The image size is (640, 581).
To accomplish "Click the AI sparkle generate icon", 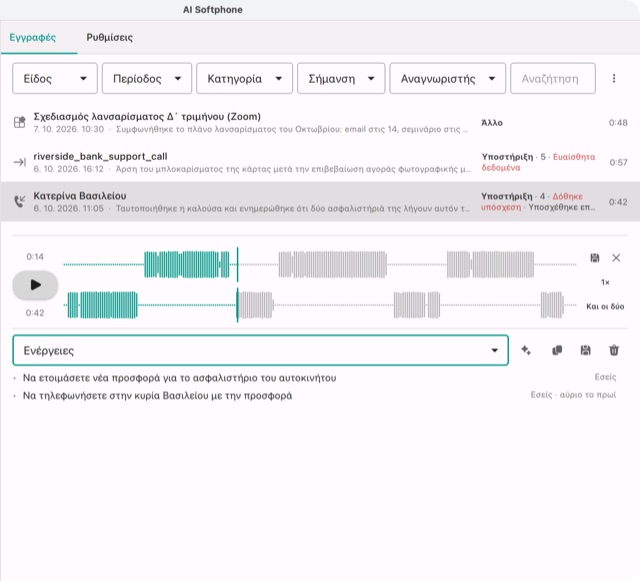I will coord(526,350).
